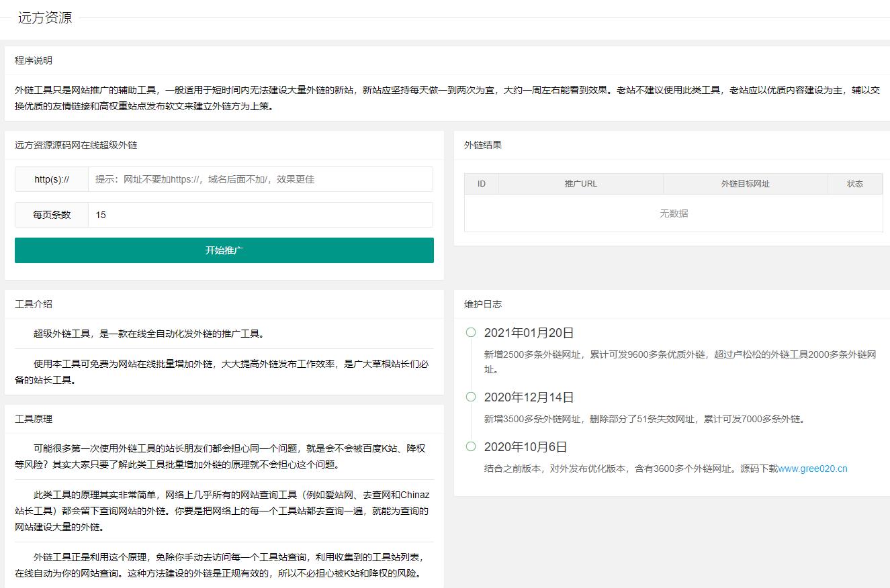
Task: Select the 程序说明 panel header
Action: (34, 60)
